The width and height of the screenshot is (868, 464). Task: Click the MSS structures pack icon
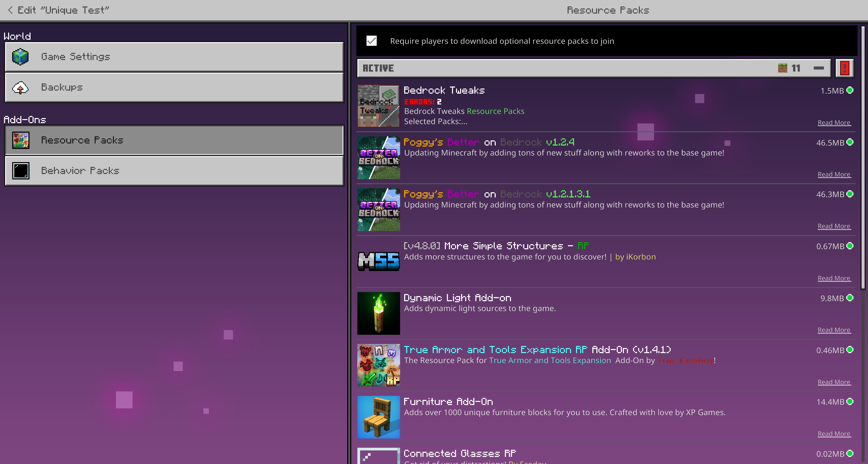coord(378,262)
